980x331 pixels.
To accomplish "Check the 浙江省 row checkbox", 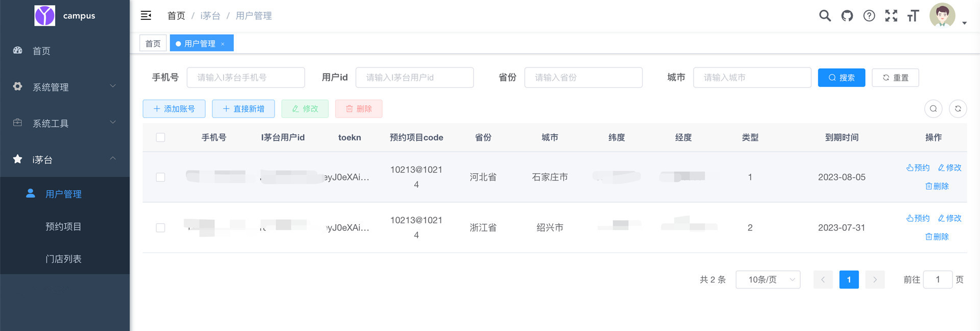I will pyautogui.click(x=160, y=228).
